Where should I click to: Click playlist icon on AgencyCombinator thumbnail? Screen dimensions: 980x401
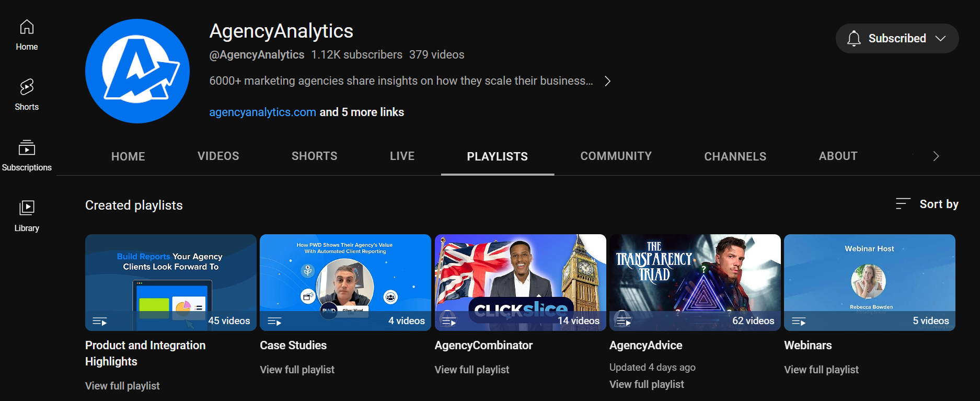pos(449,321)
